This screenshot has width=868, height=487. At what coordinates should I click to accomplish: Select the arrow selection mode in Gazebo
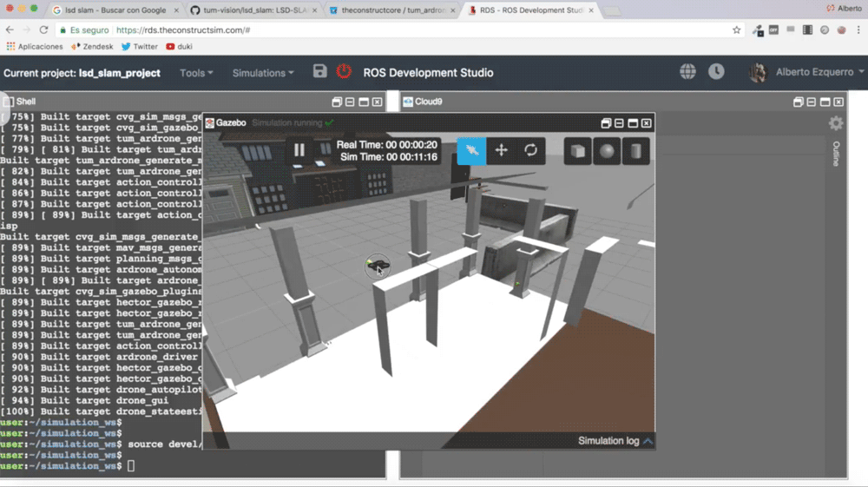pos(471,150)
